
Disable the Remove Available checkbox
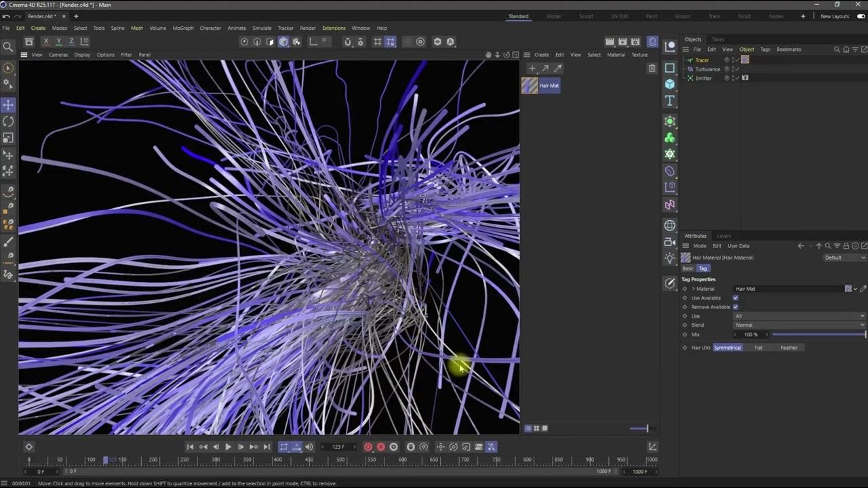click(735, 307)
